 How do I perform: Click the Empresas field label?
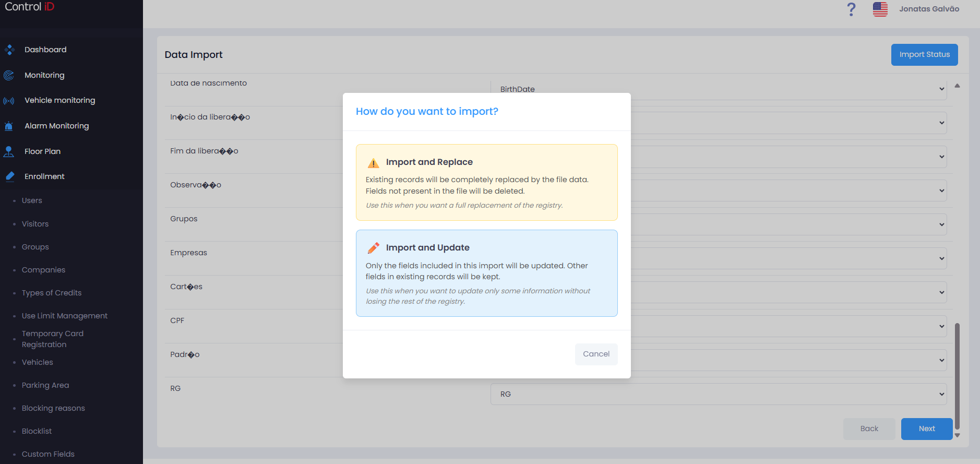point(188,253)
